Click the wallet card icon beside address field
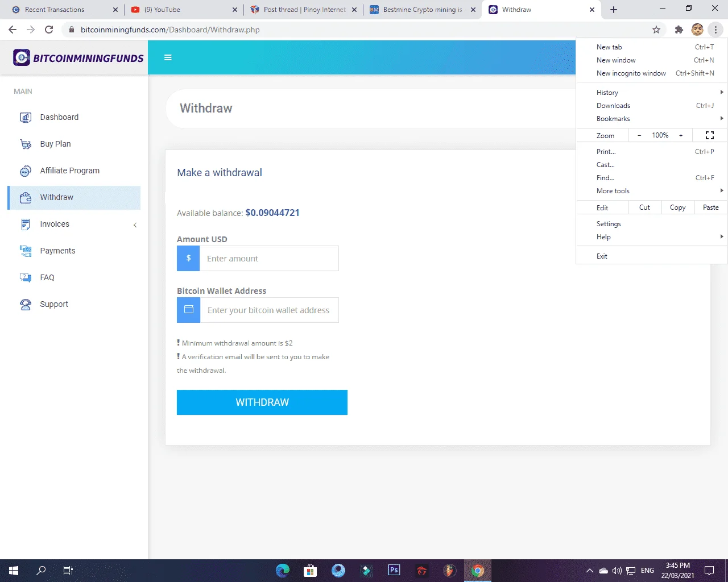This screenshot has width=728, height=582. (x=189, y=310)
